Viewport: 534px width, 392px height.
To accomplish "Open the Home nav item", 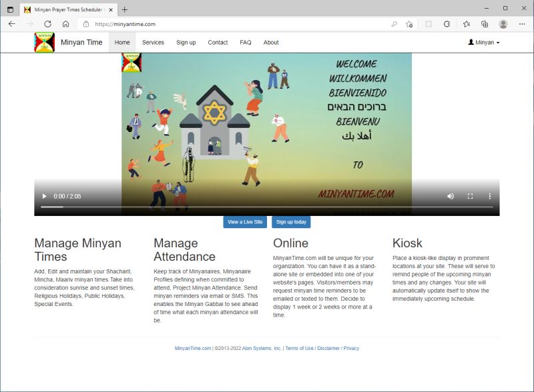I will click(122, 43).
